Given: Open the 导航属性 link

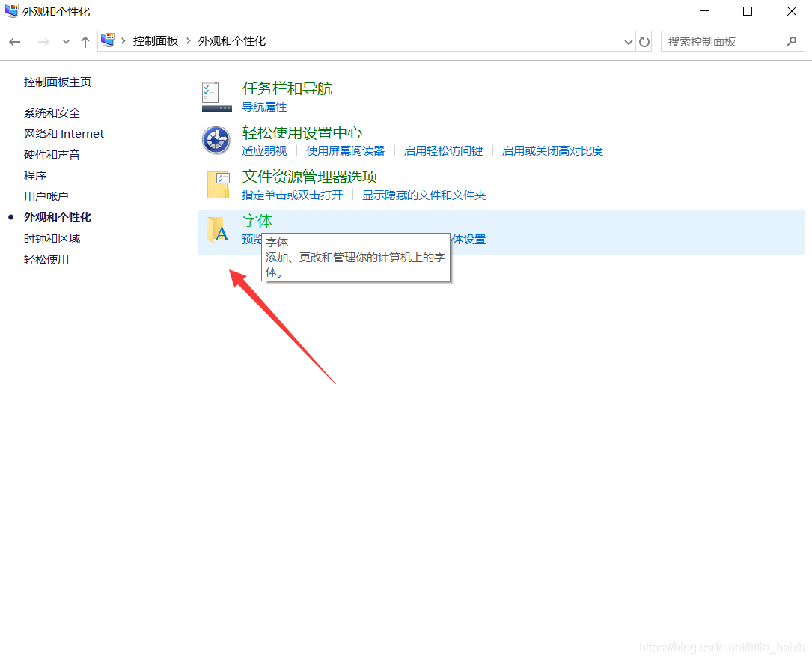Looking at the screenshot, I should 264,107.
